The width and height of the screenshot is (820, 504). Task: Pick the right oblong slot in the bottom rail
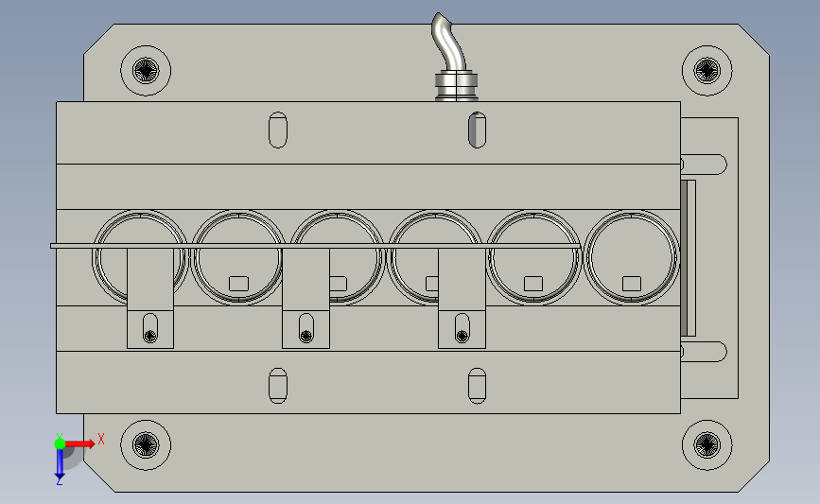(477, 386)
